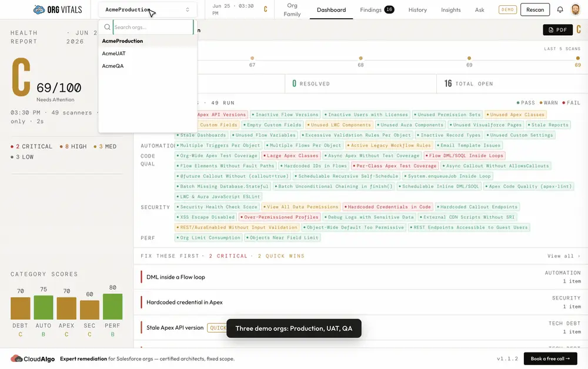Click Hardcoded Credentials in Code chip

[388, 207]
